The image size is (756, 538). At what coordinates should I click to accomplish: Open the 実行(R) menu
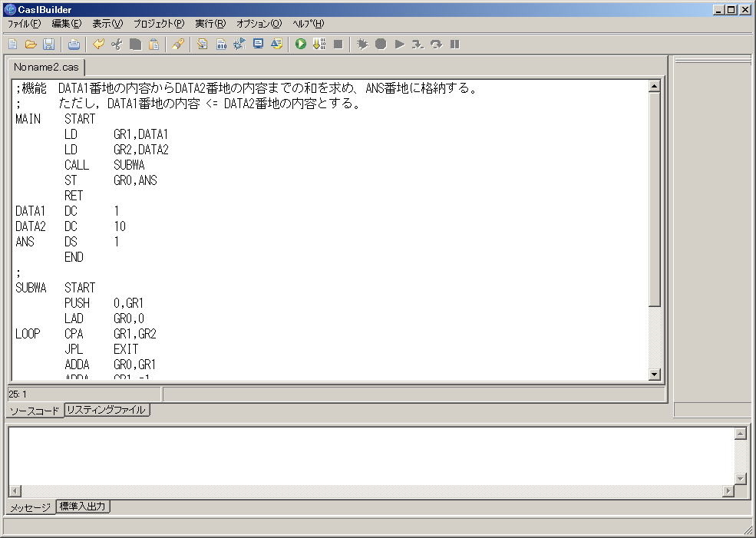point(210,24)
